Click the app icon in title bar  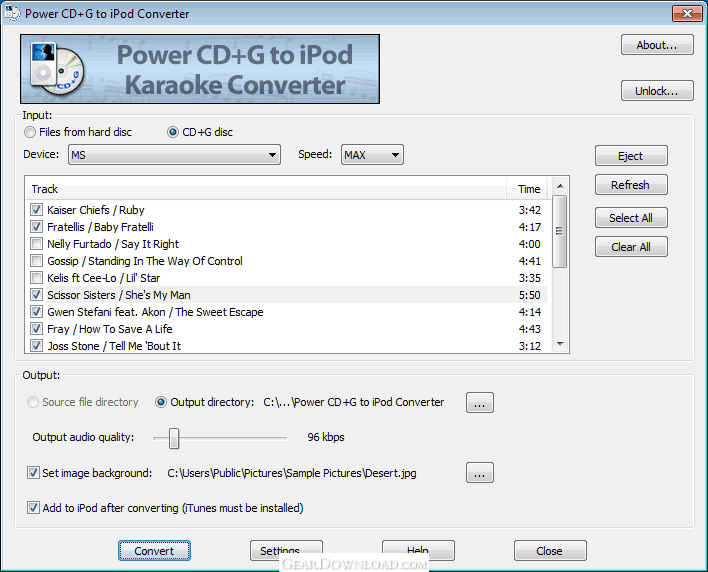click(x=12, y=13)
